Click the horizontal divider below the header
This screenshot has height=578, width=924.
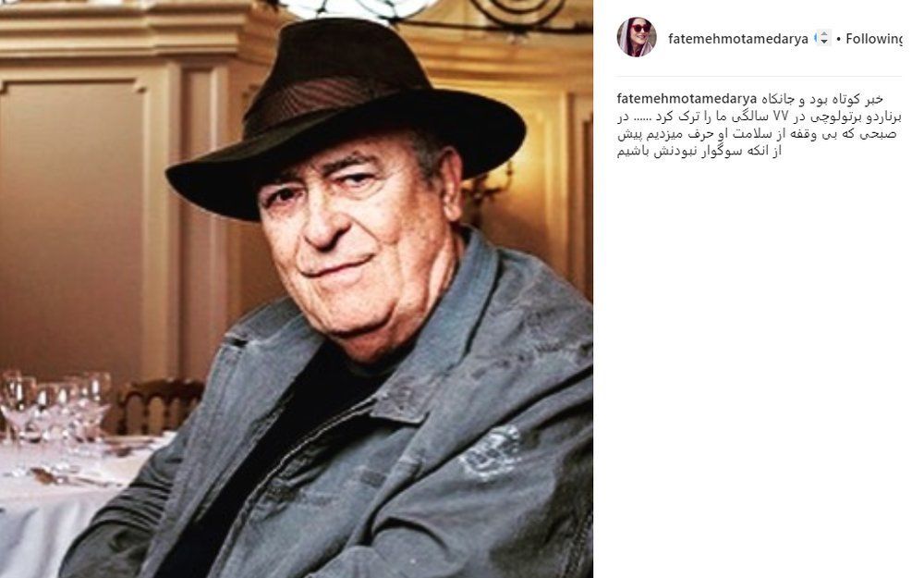coord(759,76)
